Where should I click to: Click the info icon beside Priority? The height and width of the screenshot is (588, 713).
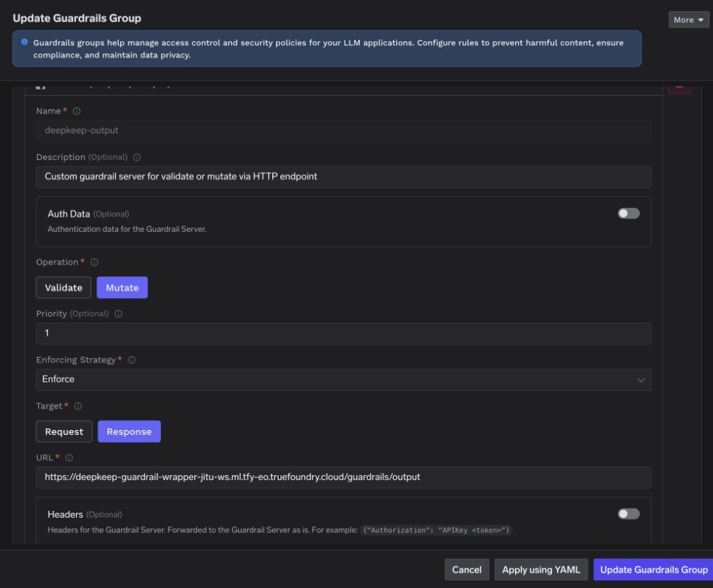[118, 314]
